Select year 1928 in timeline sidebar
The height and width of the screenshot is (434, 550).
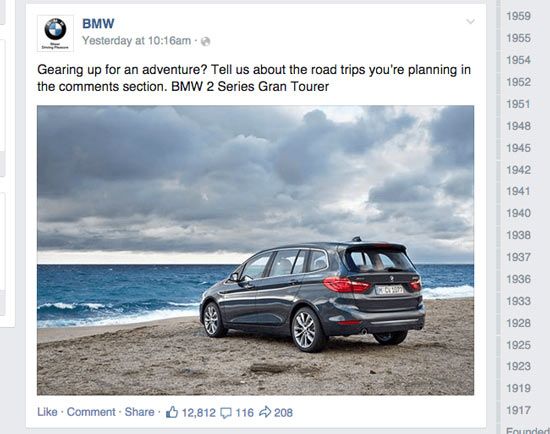coord(518,323)
